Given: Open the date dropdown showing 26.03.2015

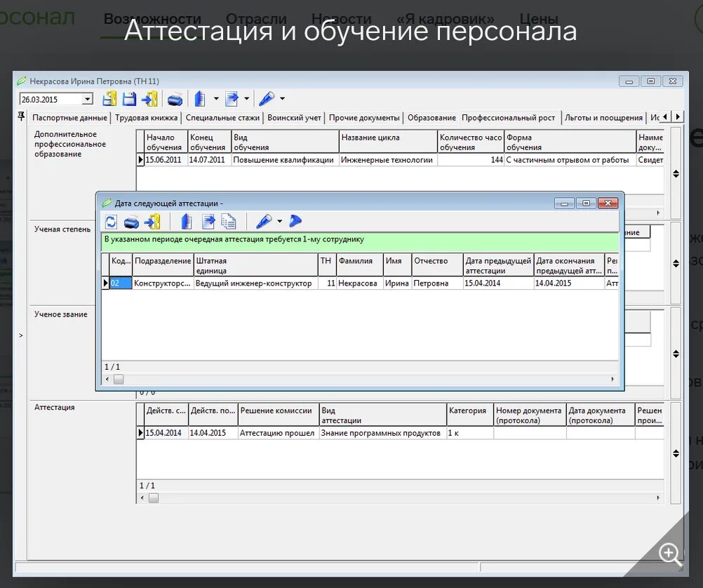Looking at the screenshot, I should [x=88, y=98].
